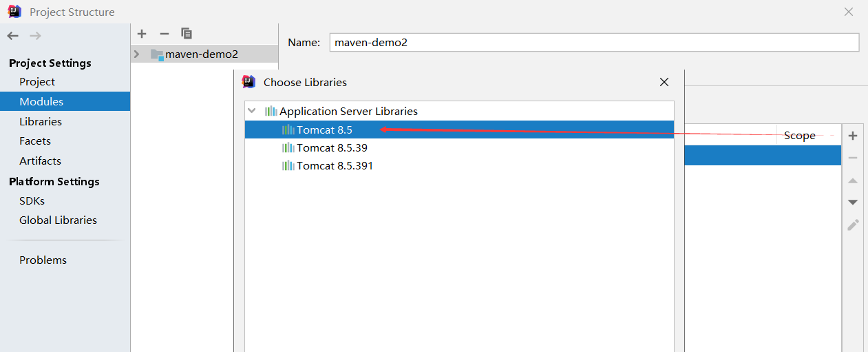Open the Global Libraries settings
868x352 pixels.
click(58, 220)
